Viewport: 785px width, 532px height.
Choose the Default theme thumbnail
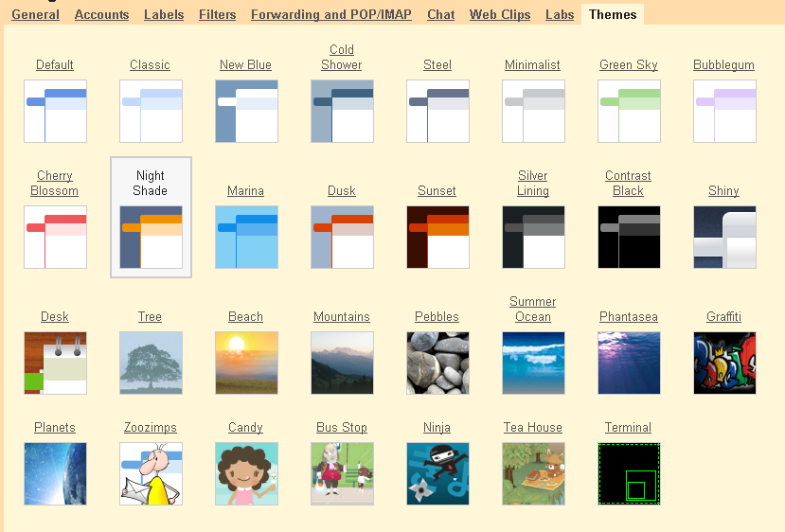click(56, 111)
